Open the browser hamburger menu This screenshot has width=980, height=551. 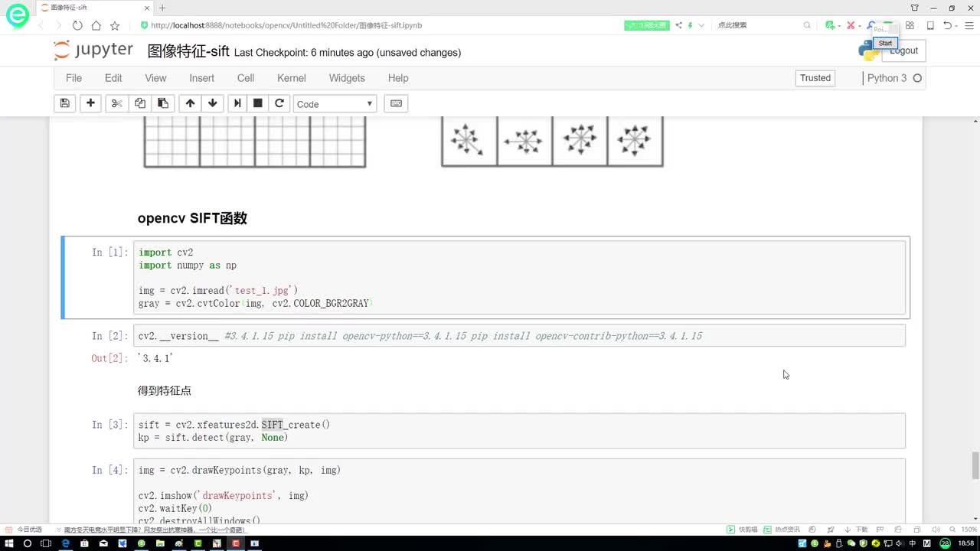tap(969, 25)
